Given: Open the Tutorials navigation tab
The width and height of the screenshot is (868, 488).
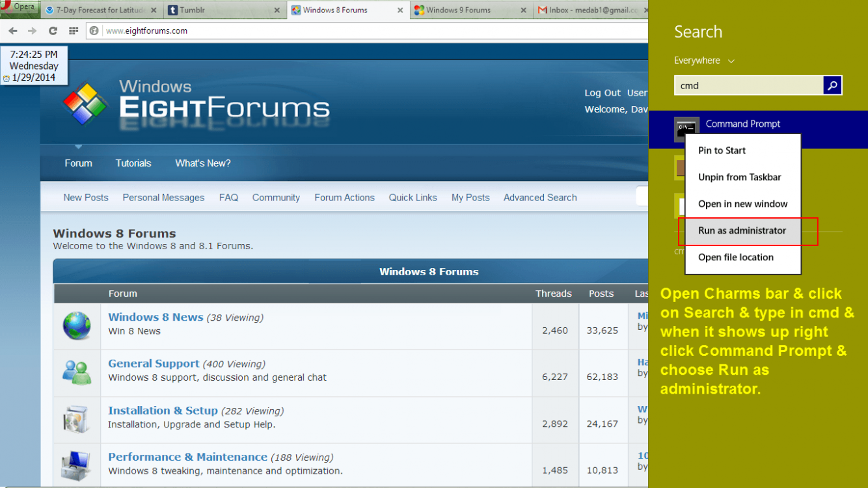Looking at the screenshot, I should tap(133, 163).
